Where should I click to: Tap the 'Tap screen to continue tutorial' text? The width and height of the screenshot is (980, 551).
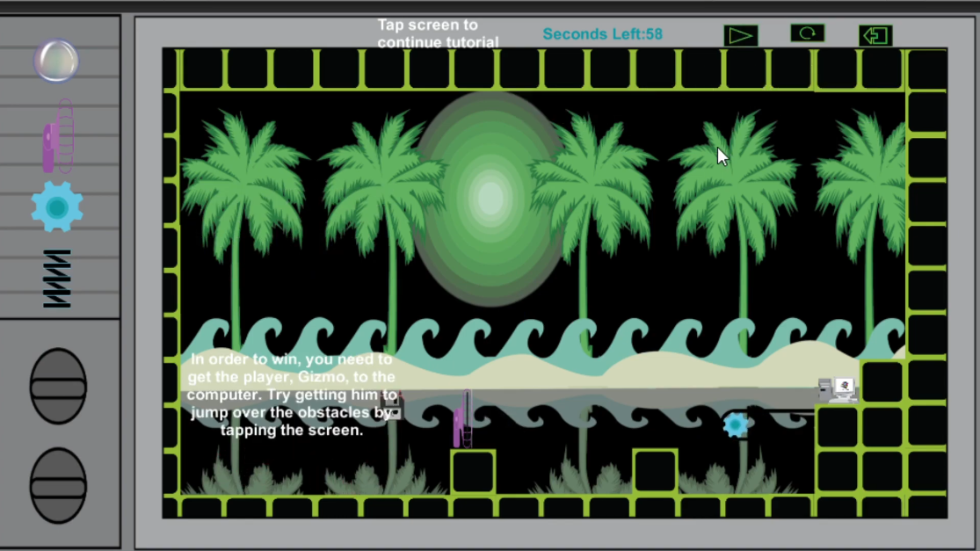(438, 33)
